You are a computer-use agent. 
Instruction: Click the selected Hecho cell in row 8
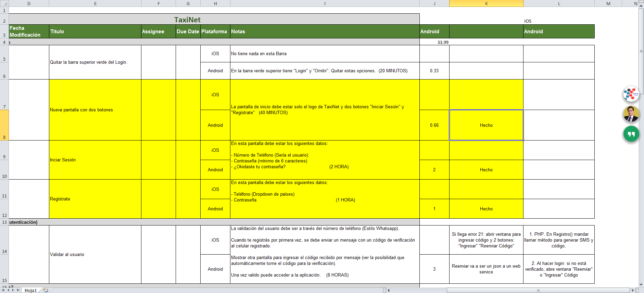[x=486, y=125]
